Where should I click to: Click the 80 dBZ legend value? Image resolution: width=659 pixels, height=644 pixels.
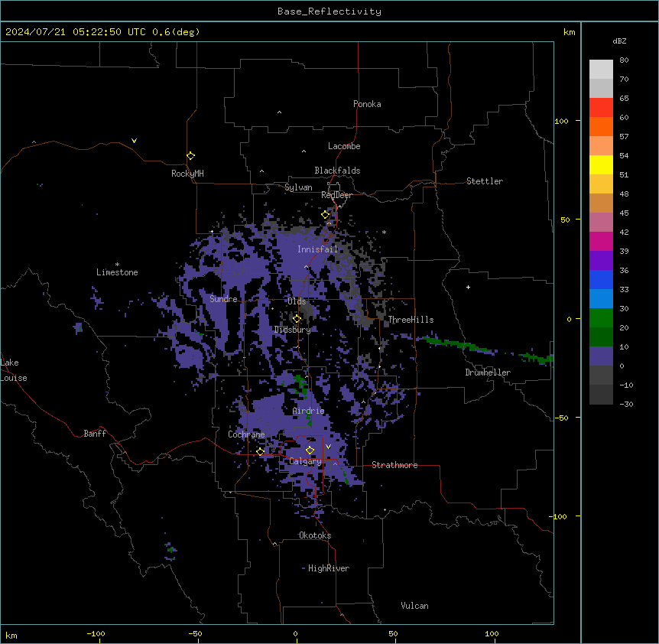point(624,60)
